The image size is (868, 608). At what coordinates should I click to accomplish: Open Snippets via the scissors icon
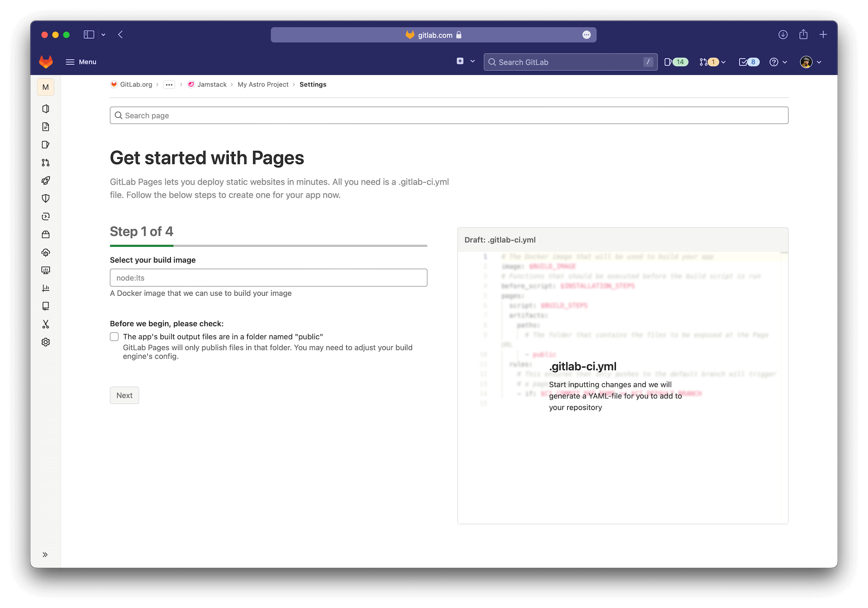tap(46, 324)
